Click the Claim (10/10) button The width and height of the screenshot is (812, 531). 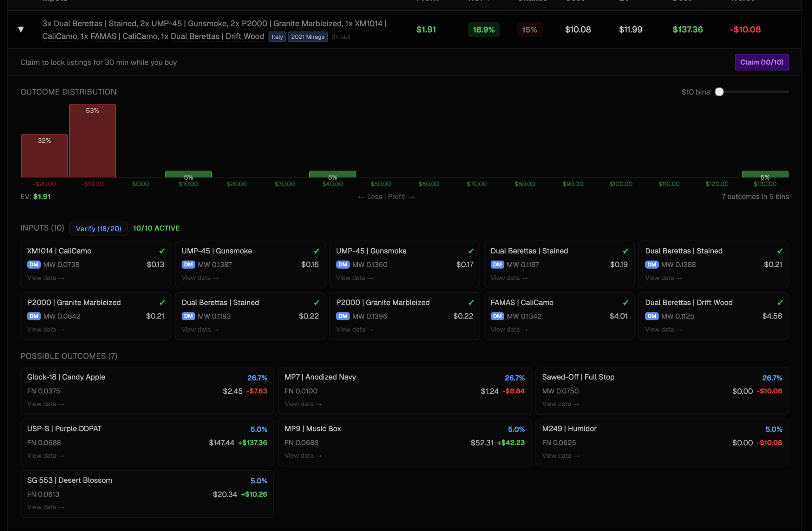(x=761, y=62)
